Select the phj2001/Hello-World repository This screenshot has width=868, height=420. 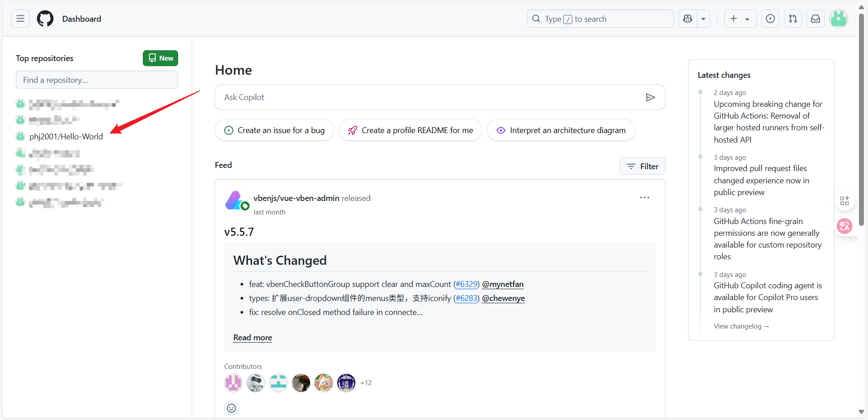coord(66,136)
